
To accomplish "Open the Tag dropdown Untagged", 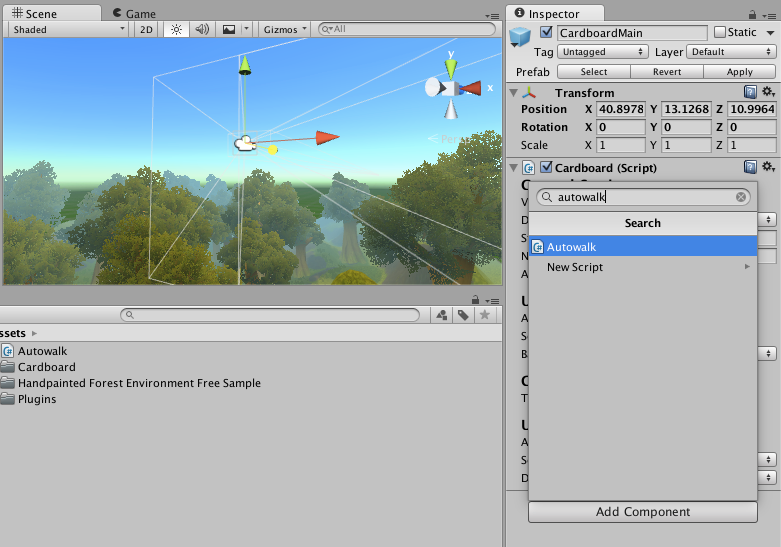I will coord(603,52).
